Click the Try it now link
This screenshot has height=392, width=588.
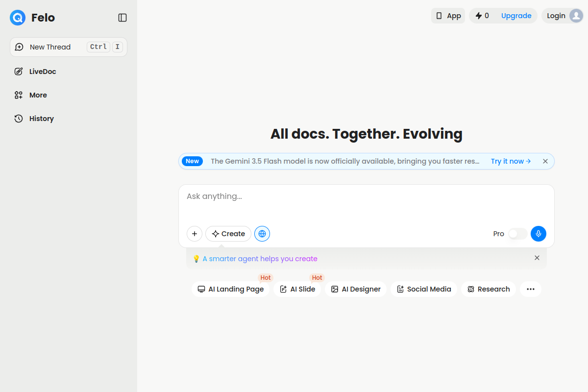511,161
